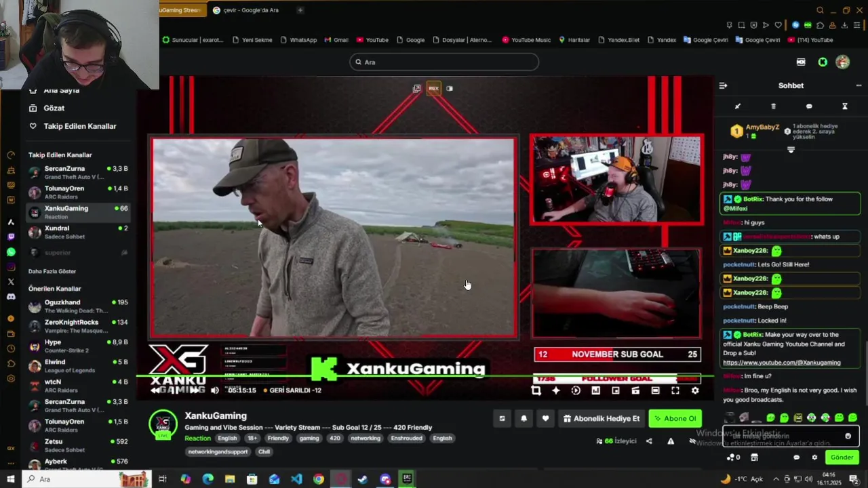Open the shop icon below chat
The width and height of the screenshot is (868, 488).
(754, 457)
